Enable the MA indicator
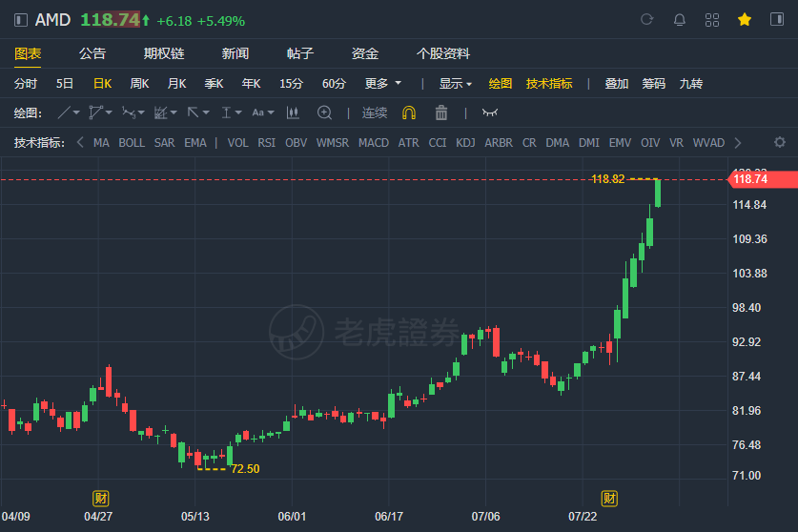This screenshot has width=798, height=532. (101, 143)
